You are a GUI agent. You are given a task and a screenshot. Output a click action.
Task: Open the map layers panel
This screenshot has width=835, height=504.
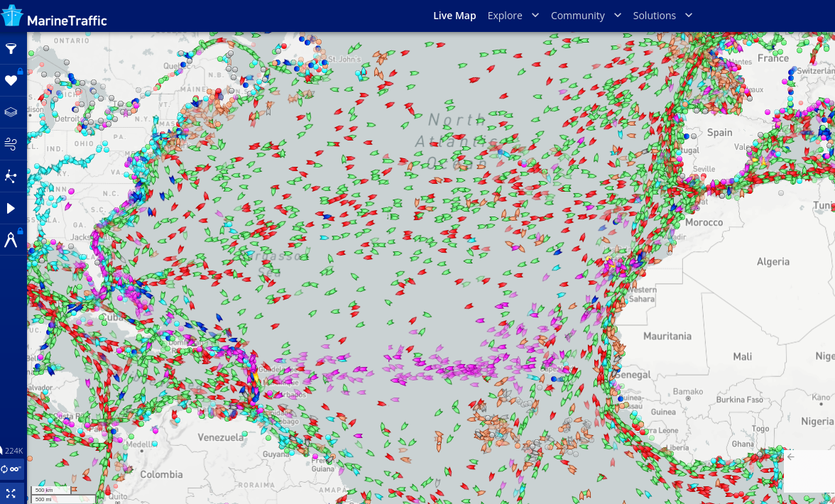[11, 112]
